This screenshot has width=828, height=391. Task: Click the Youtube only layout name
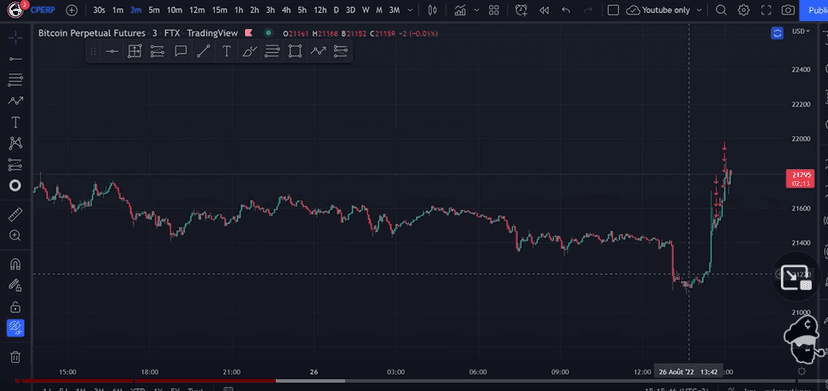point(666,10)
